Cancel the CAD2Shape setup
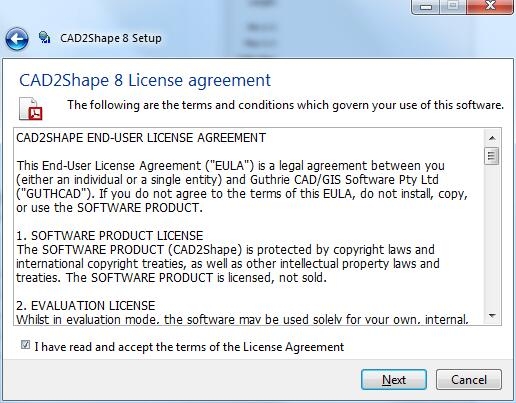Screen dimensions: 516x403 pos(469,379)
